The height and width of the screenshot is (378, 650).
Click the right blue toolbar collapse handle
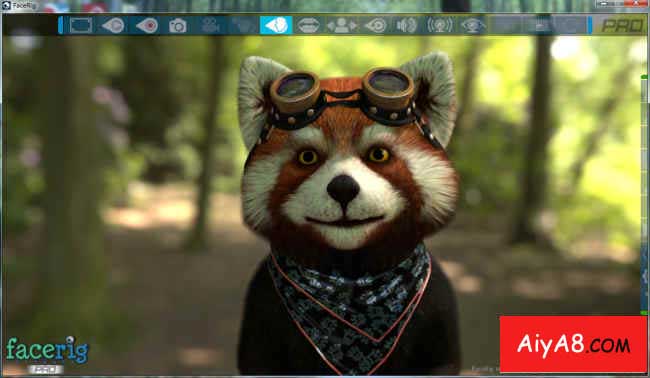[x=589, y=25]
